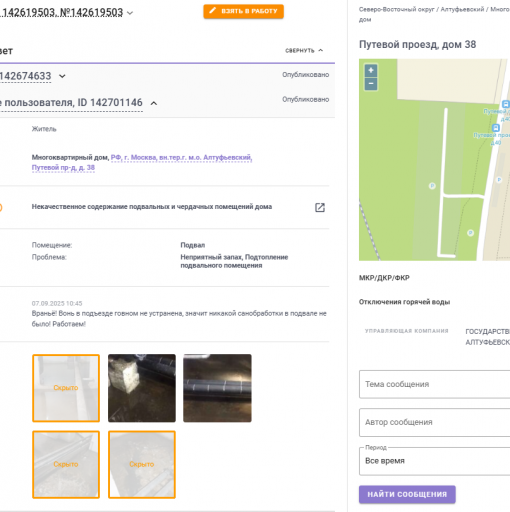
Task: Open the external link icon beside problem category
Action: pos(320,207)
